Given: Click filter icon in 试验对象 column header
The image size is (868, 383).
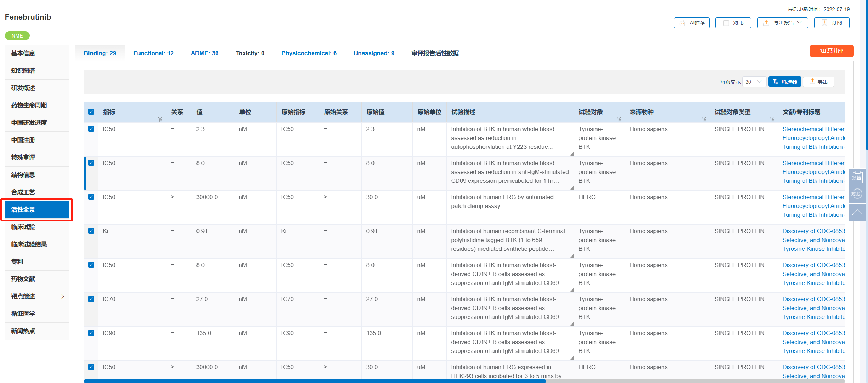Looking at the screenshot, I should (x=619, y=119).
